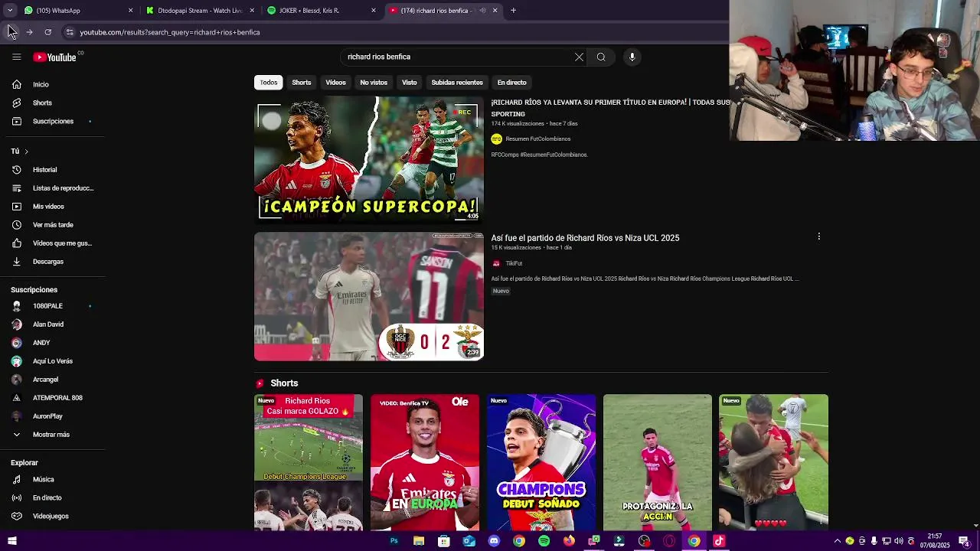Reload the page in browser toolbar
Image resolution: width=980 pixels, height=551 pixels.
point(47,32)
